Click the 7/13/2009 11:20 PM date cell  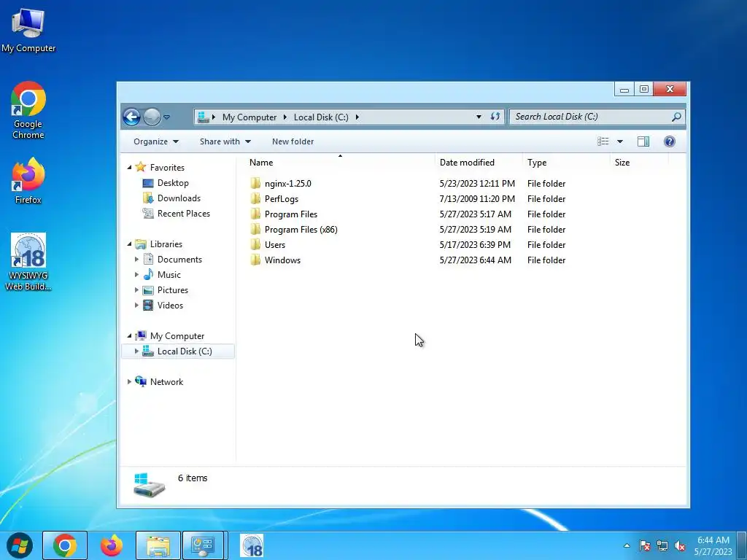pos(477,198)
